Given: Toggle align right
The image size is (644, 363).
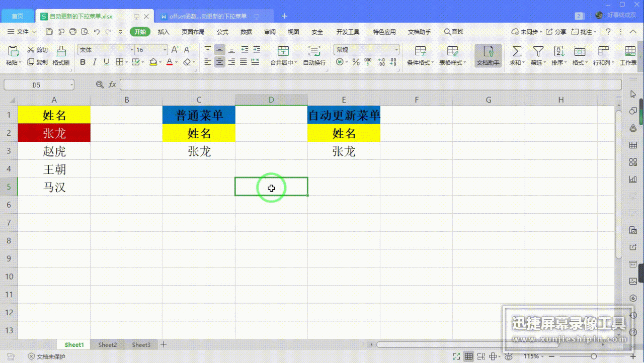Looking at the screenshot, I should point(232,62).
